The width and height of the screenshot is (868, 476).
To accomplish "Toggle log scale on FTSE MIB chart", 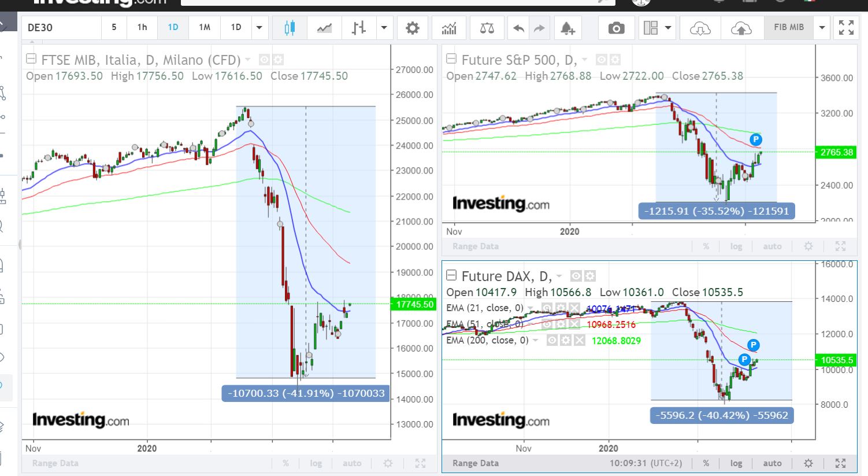I will point(316,463).
